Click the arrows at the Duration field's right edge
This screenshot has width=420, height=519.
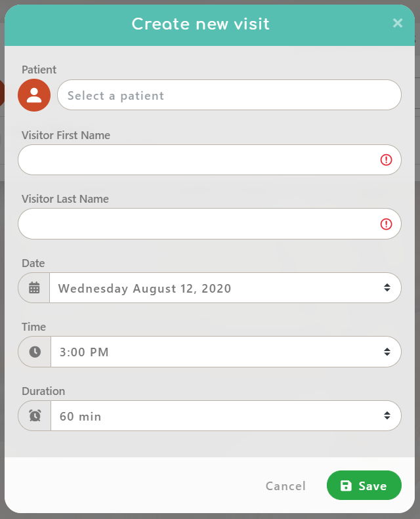[x=387, y=416]
